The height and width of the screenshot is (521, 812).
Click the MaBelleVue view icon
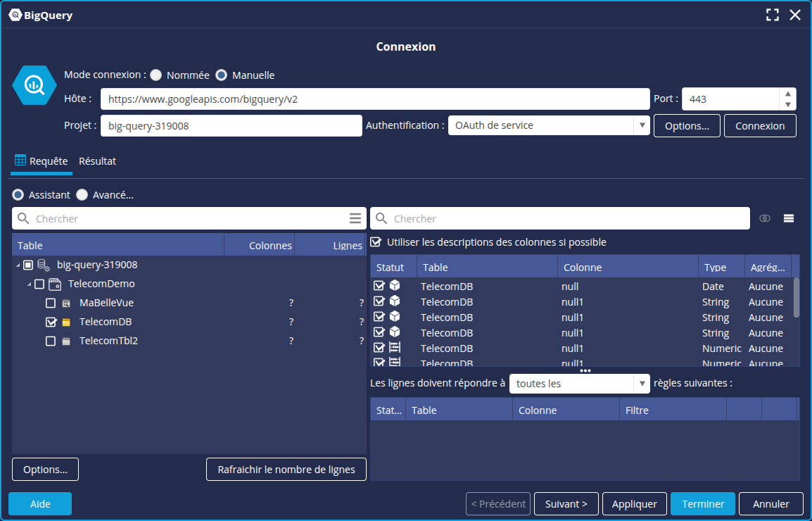(66, 303)
